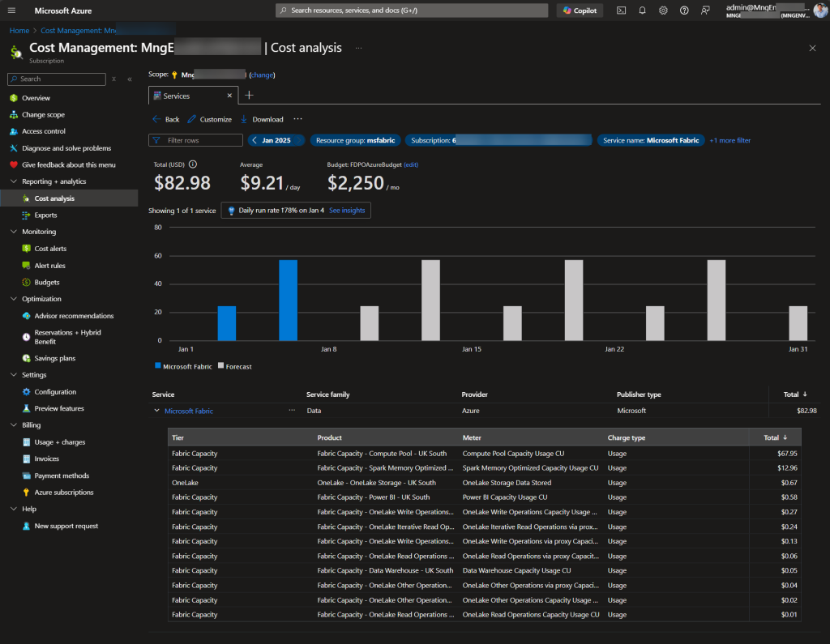Collapse the Help section
Viewport: 830px width, 644px height.
tap(14, 509)
